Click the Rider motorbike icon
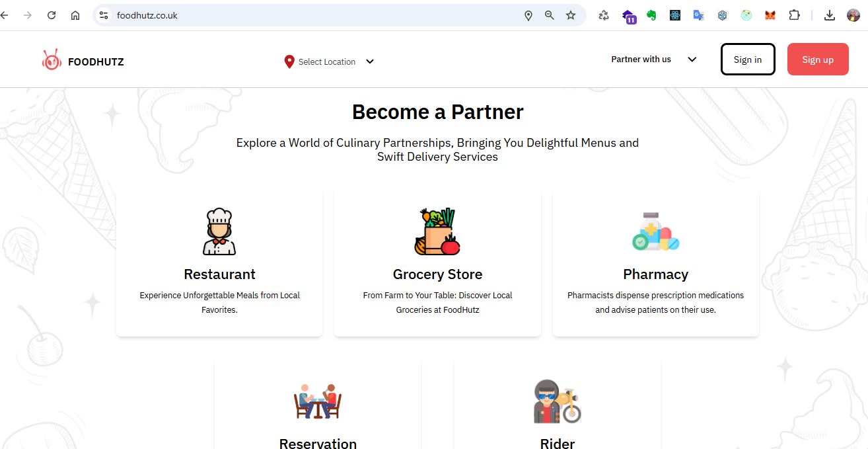 (x=557, y=401)
